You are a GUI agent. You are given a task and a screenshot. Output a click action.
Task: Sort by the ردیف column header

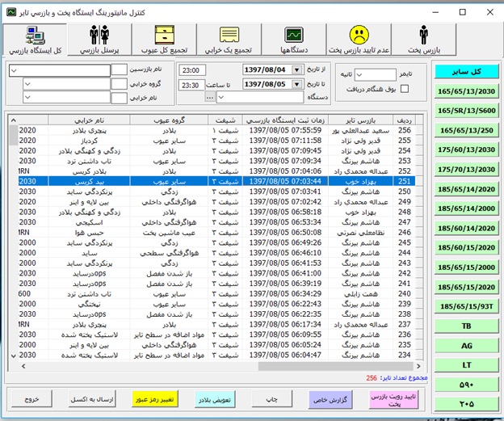coord(404,120)
